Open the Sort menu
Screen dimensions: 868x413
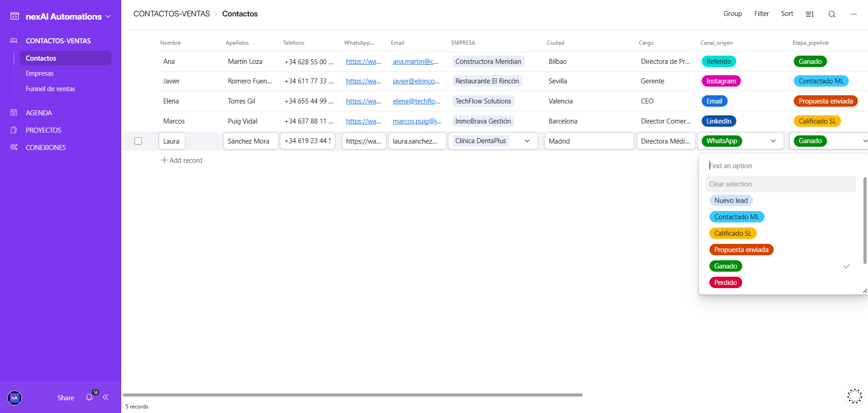pos(787,14)
